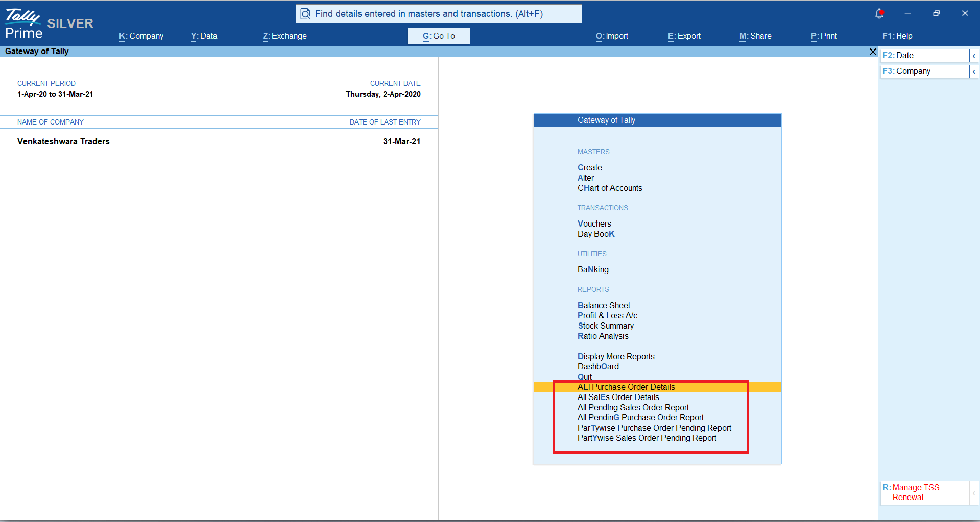Screen dimensions: 980x522
Task: Expand the F3: Company side chevron
Action: coord(974,71)
